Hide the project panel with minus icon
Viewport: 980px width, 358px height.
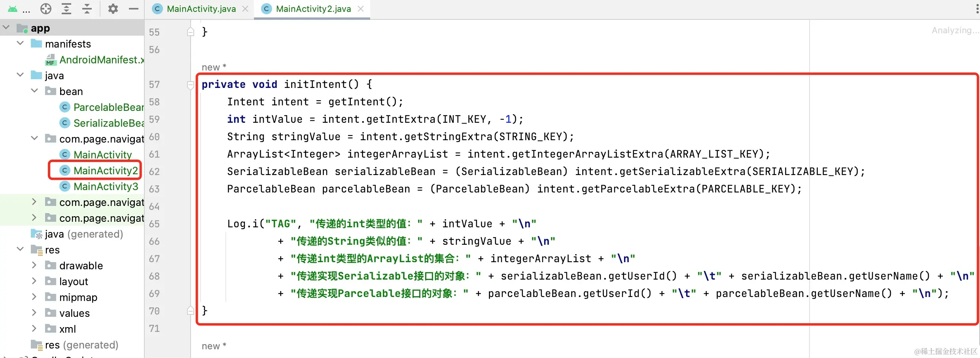tap(134, 9)
